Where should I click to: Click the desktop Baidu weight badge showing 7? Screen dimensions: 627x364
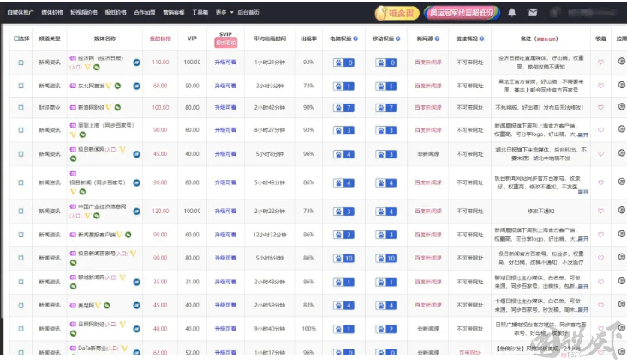coord(343,108)
